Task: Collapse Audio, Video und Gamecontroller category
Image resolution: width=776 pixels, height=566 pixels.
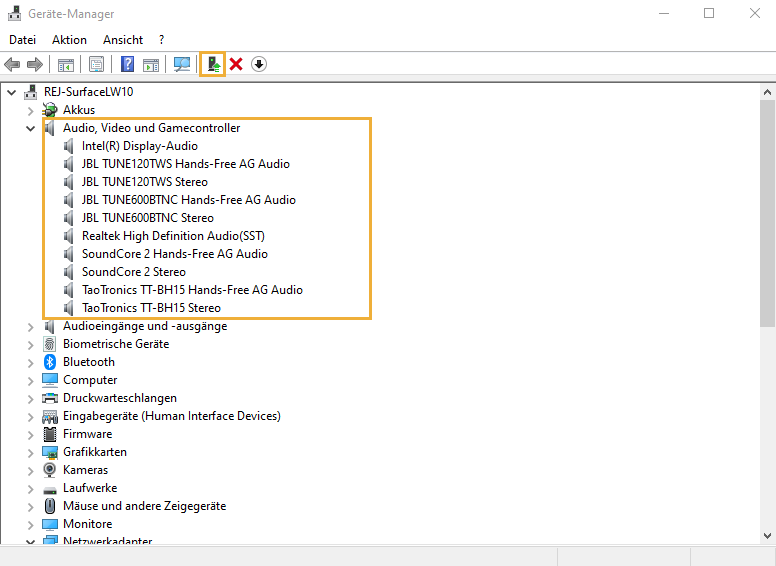Action: [x=31, y=128]
